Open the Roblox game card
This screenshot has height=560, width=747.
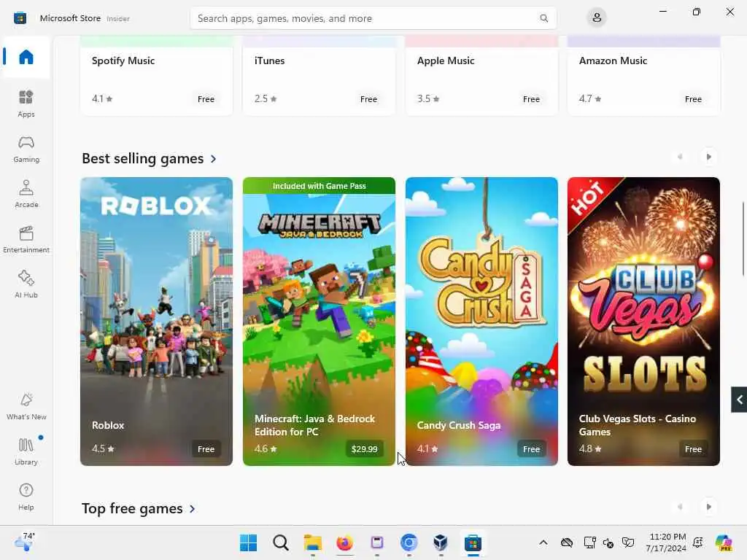(x=156, y=322)
